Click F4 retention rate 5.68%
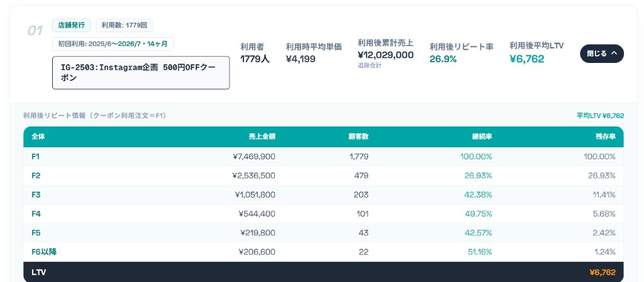The image size is (644, 282). coord(604,214)
